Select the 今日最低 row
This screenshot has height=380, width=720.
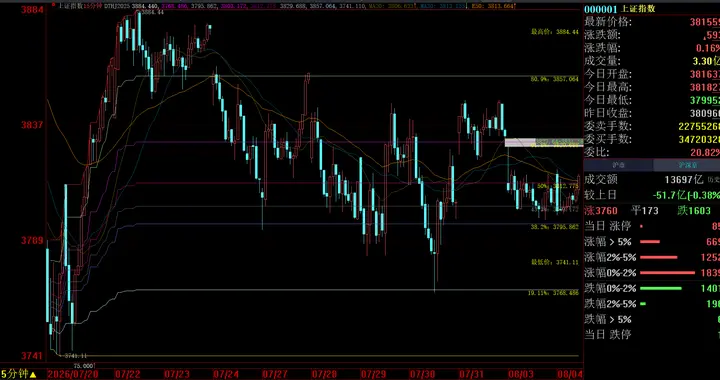(652, 100)
